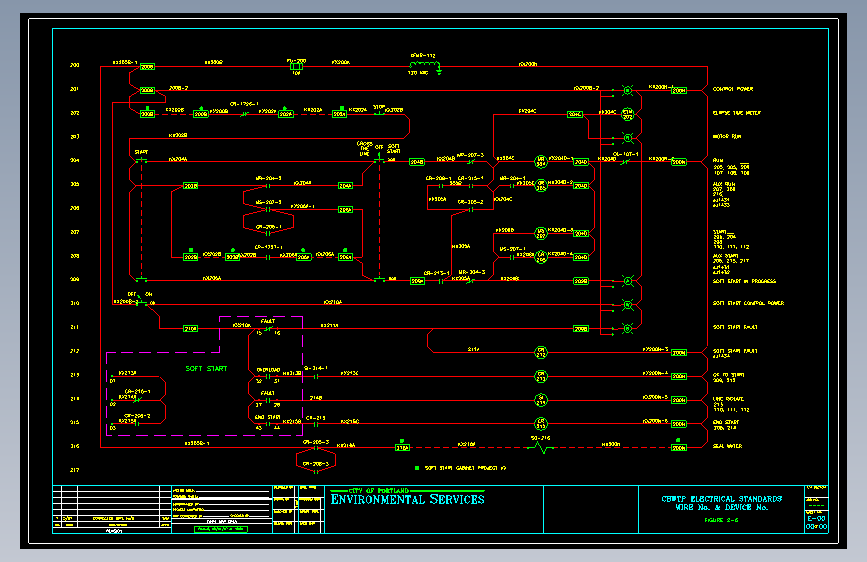
Task: Click the motor run pilot light on line 203
Action: [x=628, y=137]
